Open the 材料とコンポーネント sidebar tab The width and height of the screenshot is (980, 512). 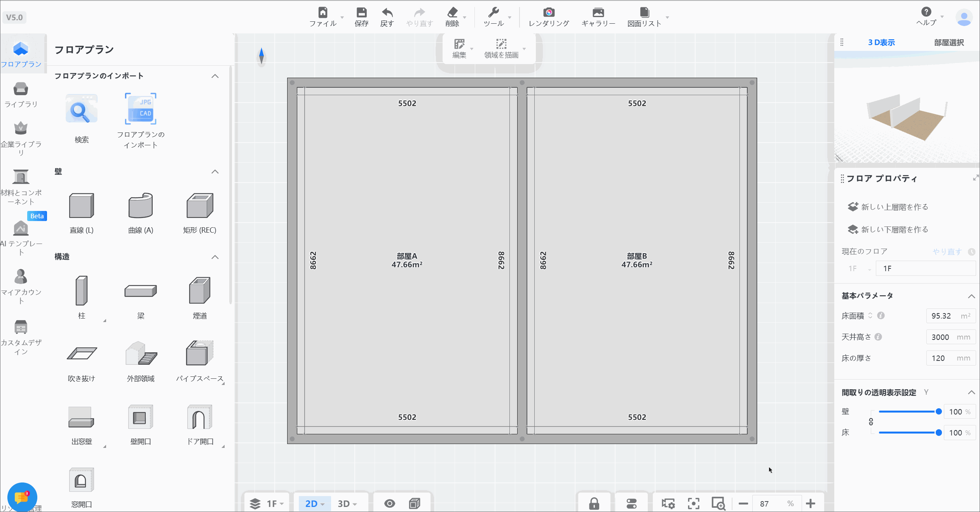[x=21, y=187]
